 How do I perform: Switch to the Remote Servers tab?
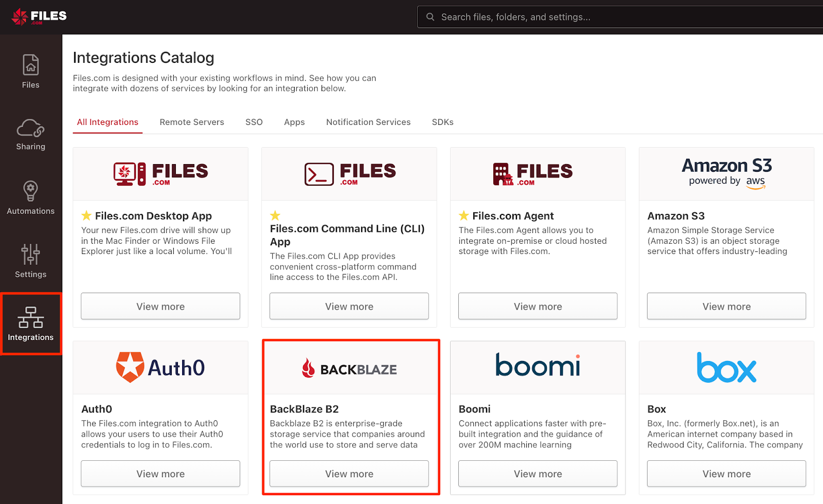pyautogui.click(x=192, y=122)
